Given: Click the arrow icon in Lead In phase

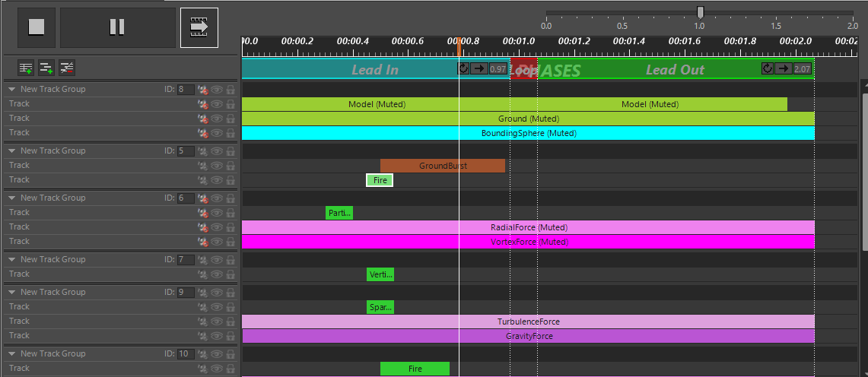Looking at the screenshot, I should [x=479, y=68].
